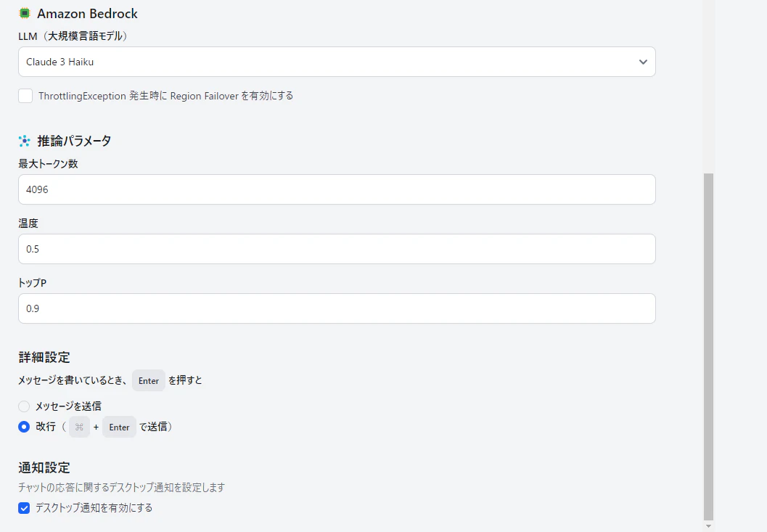Uncheck デスクトップ通知を有効にする checkbox

24,508
